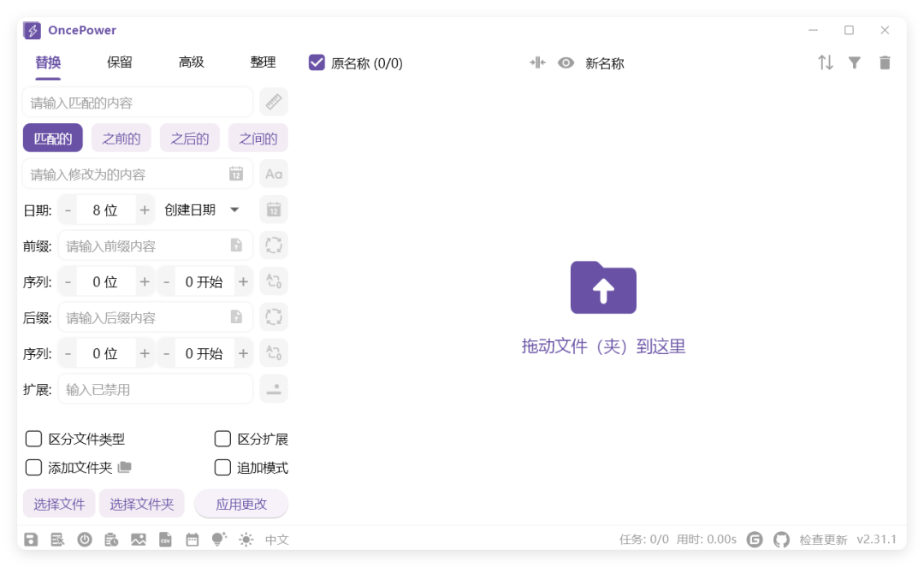Image resolution: width=924 pixels, height=567 pixels.
Task: Increase the 日期 digit count with plus
Action: coord(145,210)
